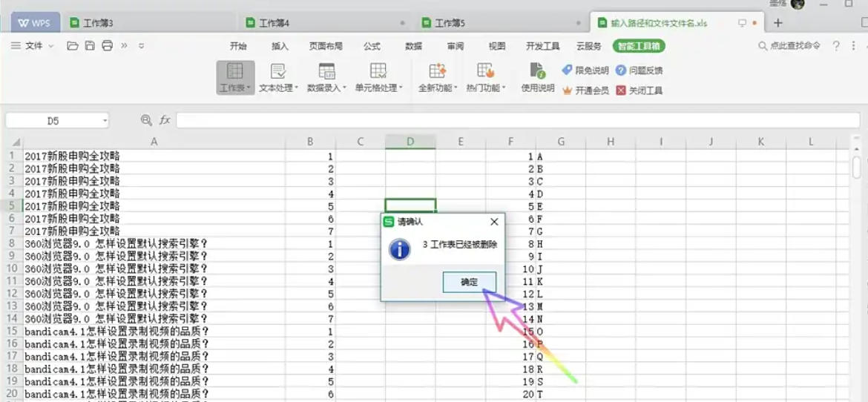Click the print icon in quick toolbar
Image resolution: width=868 pixels, height=402 pixels.
[x=108, y=46]
